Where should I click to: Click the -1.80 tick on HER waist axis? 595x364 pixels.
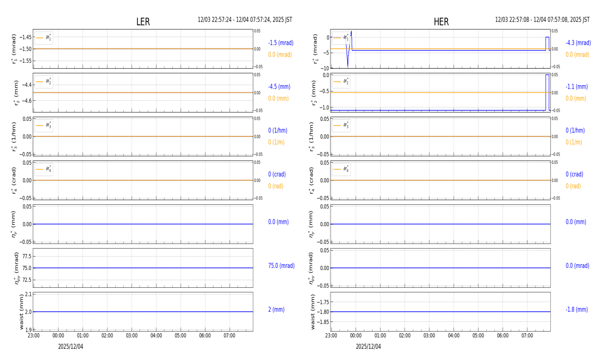tap(323, 312)
